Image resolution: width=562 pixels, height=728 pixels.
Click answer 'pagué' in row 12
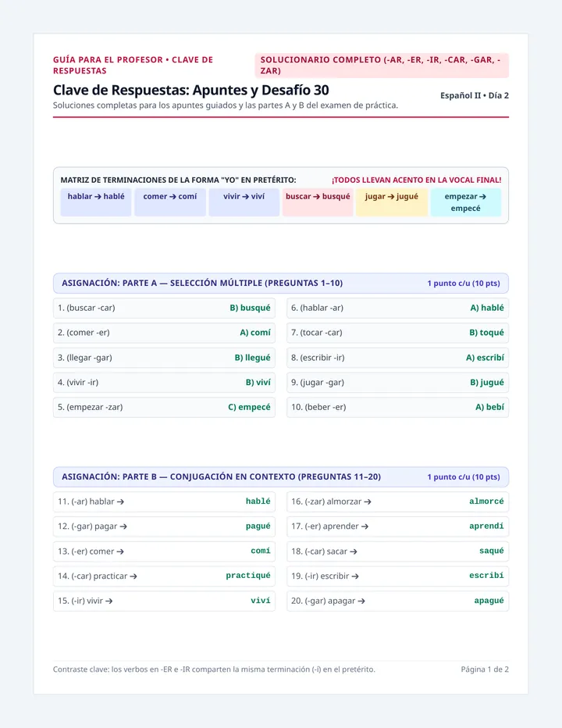[258, 526]
